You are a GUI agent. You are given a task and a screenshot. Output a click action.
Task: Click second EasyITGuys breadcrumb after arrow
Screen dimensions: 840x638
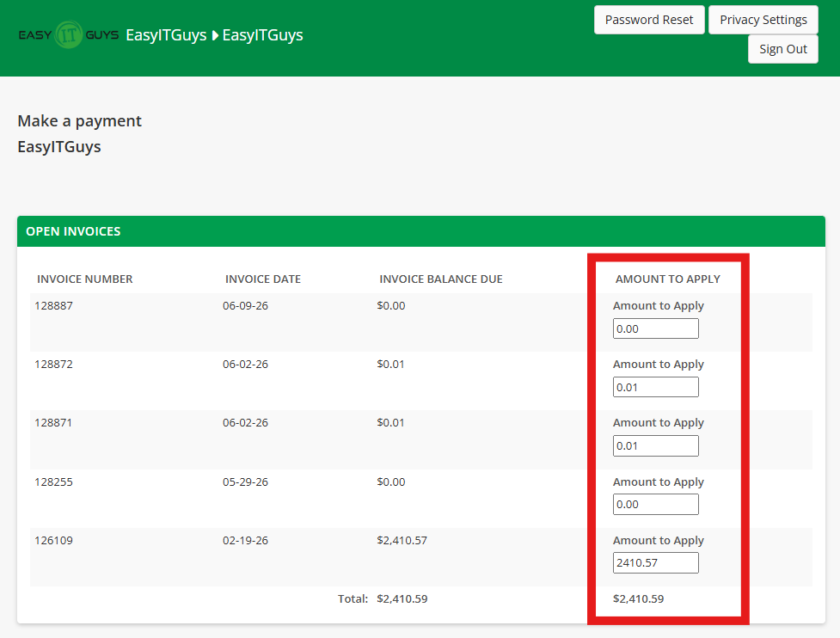(262, 35)
